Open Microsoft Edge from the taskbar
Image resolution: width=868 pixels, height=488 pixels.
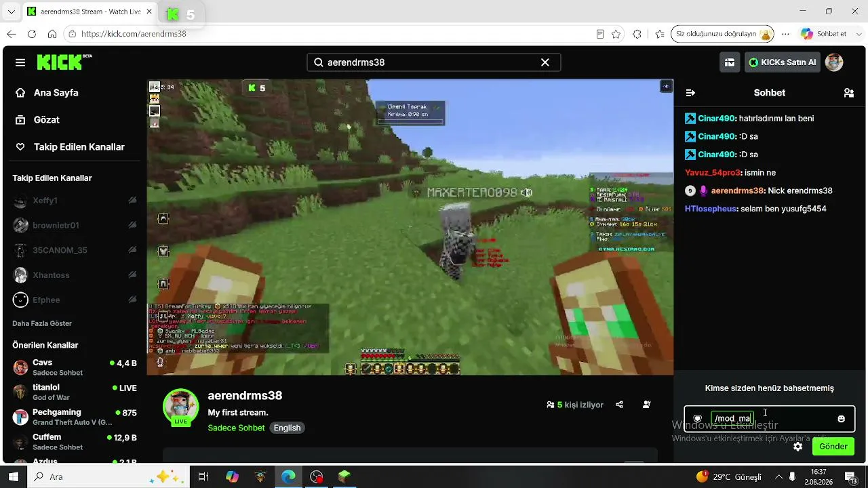tap(288, 476)
